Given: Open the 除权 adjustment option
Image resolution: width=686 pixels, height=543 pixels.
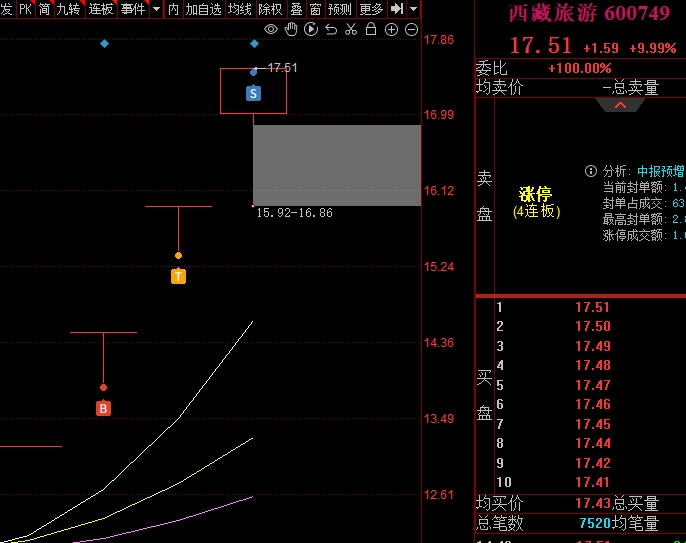Looking at the screenshot, I should pos(270,9).
